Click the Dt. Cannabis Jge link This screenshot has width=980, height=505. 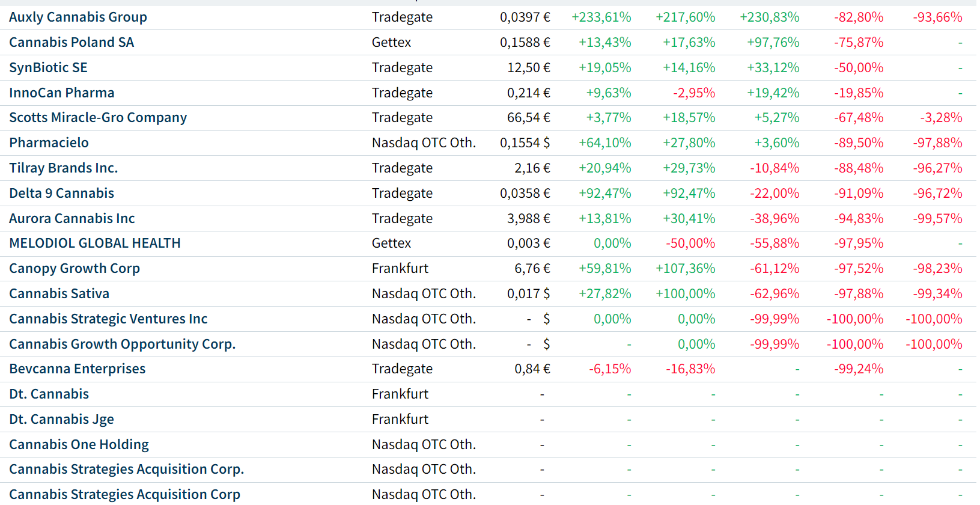click(x=61, y=420)
